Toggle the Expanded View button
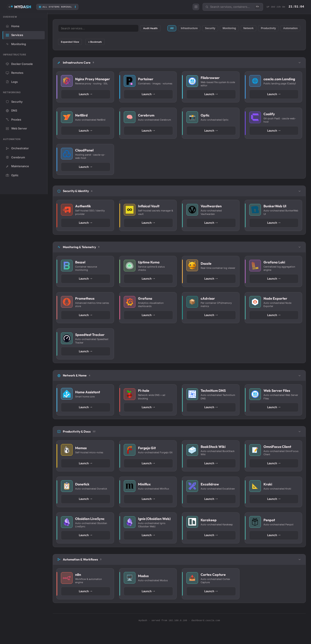Viewport: 311px width, 644px height. click(x=70, y=42)
